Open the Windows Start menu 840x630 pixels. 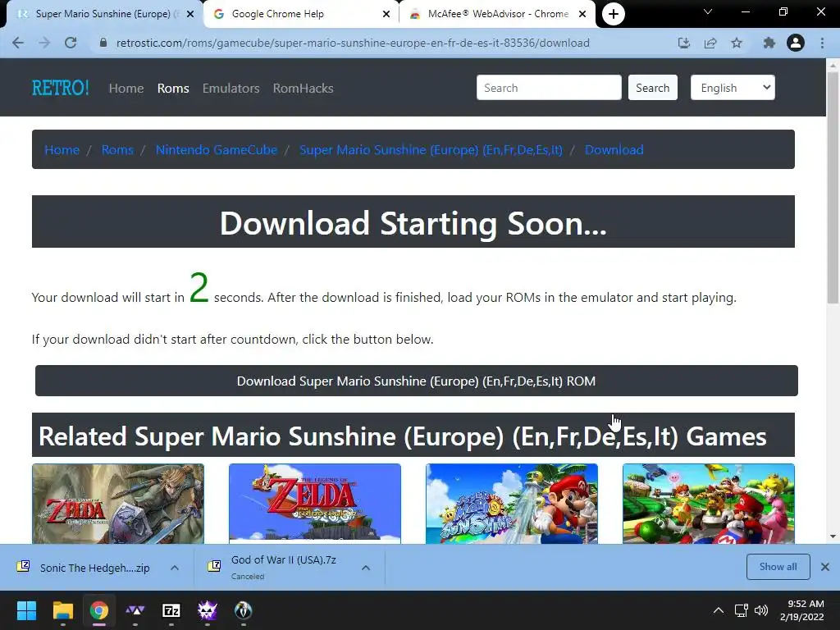click(x=26, y=610)
